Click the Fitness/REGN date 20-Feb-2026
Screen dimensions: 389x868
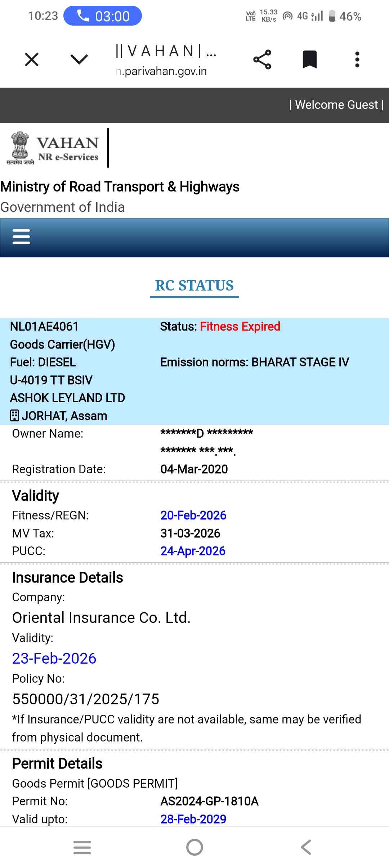point(193,515)
